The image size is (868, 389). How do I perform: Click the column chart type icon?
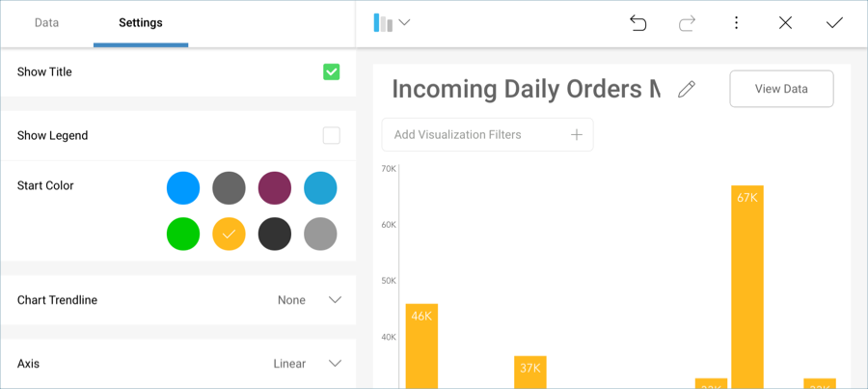[383, 23]
